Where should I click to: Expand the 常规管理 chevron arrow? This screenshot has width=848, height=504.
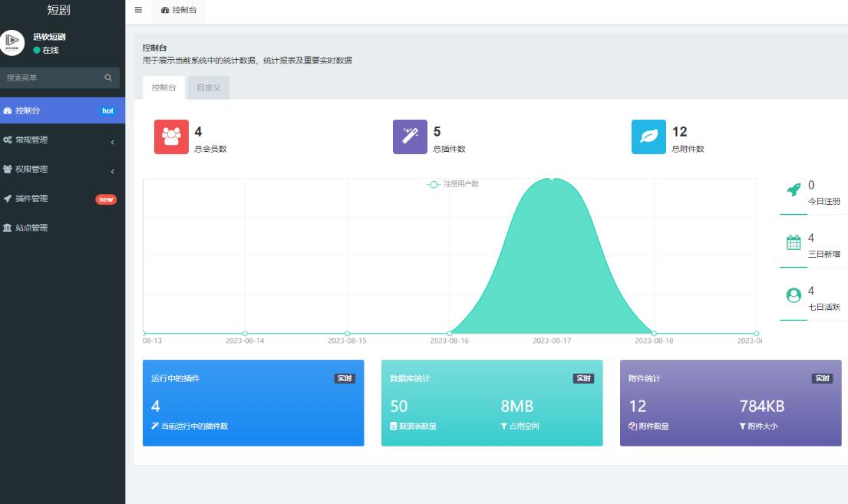coord(113,142)
